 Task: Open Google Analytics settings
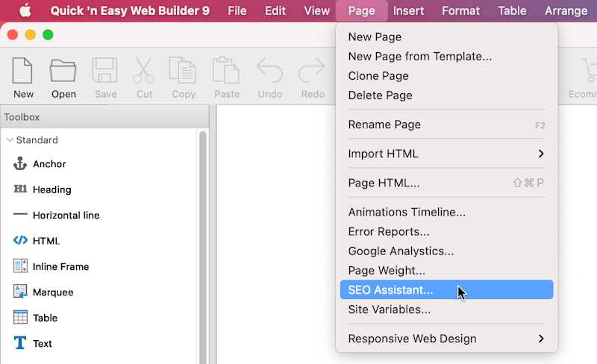pyautogui.click(x=401, y=251)
